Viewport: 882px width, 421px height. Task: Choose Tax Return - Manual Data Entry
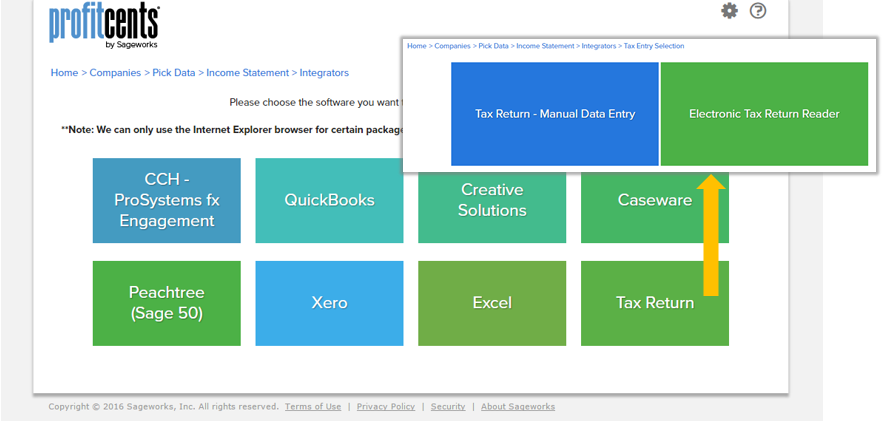555,114
